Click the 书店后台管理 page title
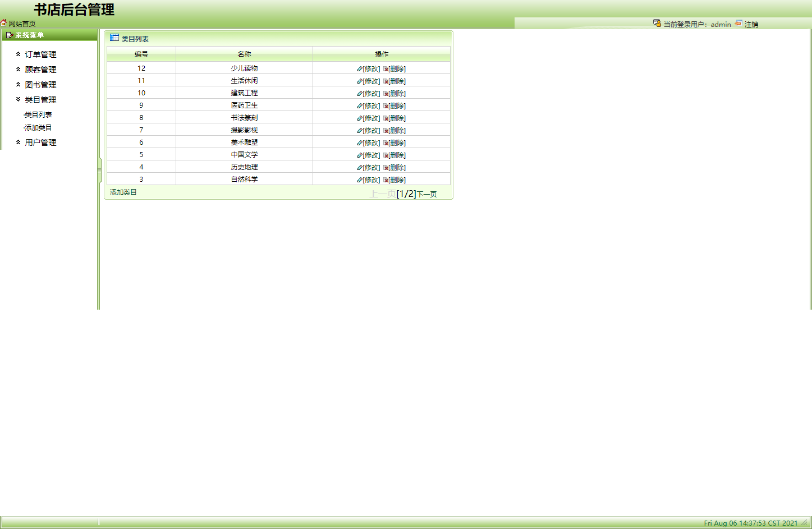 click(x=74, y=10)
